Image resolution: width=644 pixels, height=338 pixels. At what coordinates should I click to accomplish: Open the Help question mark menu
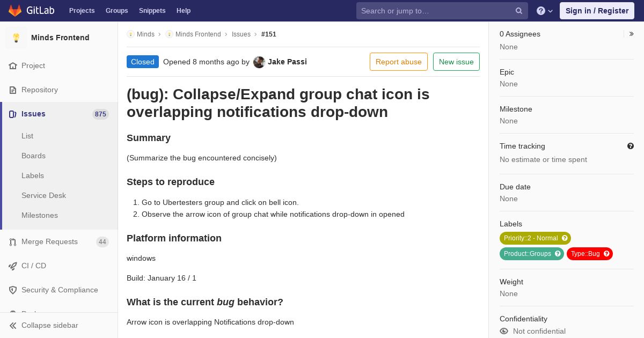(x=545, y=11)
